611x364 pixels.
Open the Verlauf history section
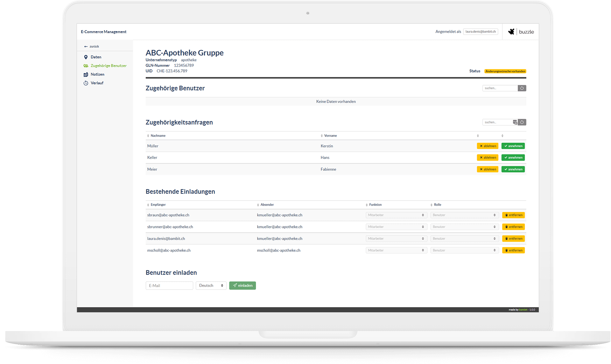tap(97, 83)
